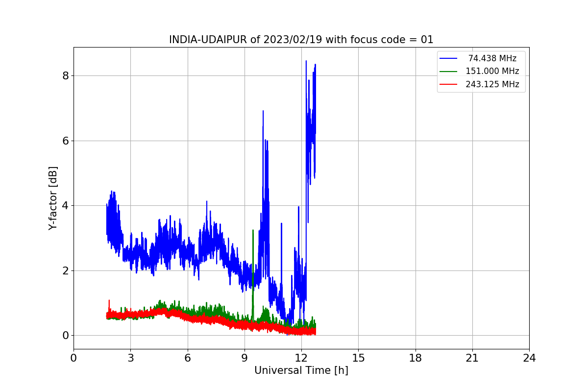
Task: Select the 243.125 MHz legend label
Action: point(492,84)
